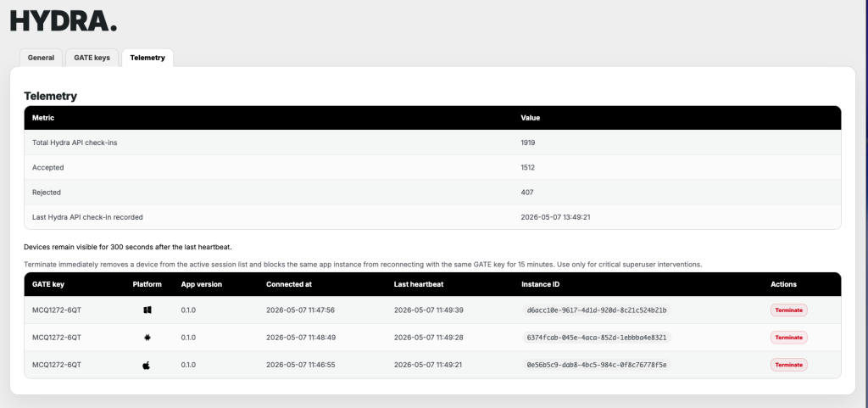Terminate the Android device session
Viewport: 868px width, 408px height.
(789, 337)
